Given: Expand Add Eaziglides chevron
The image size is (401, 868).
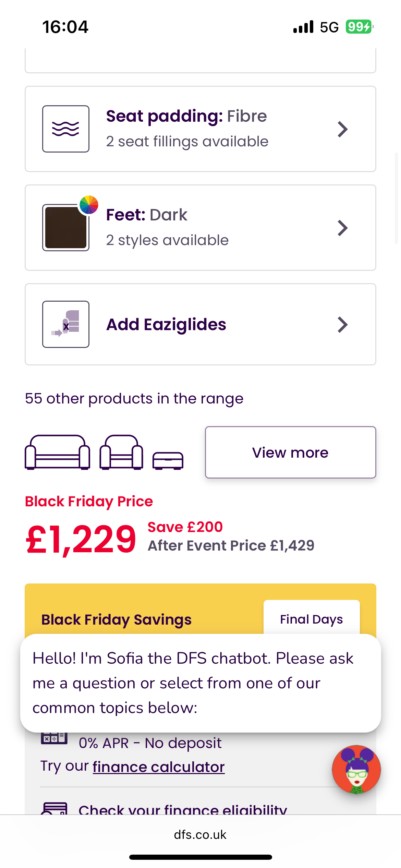Looking at the screenshot, I should click(342, 325).
